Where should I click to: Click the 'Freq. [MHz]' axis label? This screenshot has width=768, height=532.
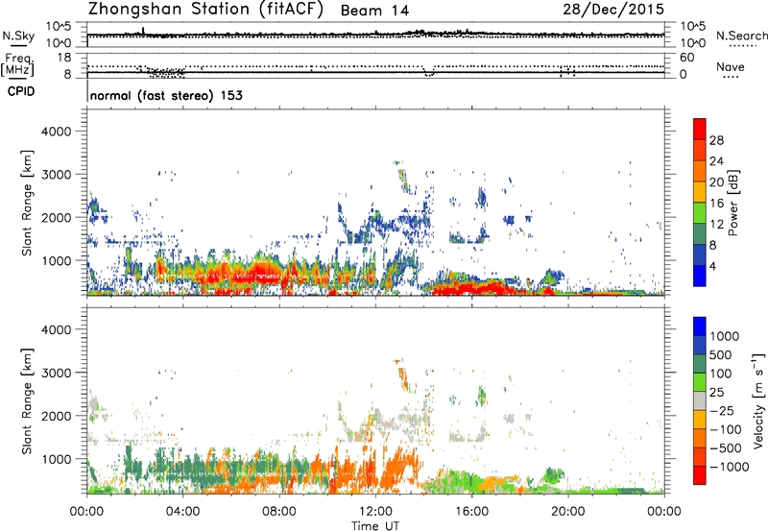tap(17, 64)
